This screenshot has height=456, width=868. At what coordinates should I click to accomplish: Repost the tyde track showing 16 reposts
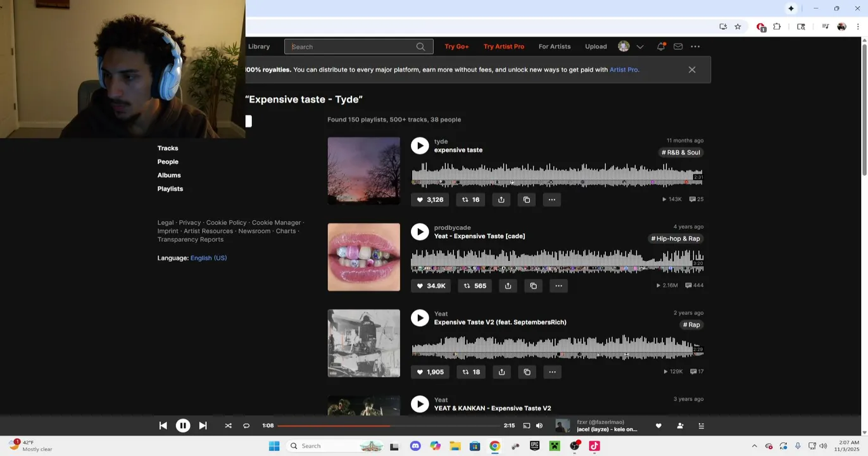(470, 199)
